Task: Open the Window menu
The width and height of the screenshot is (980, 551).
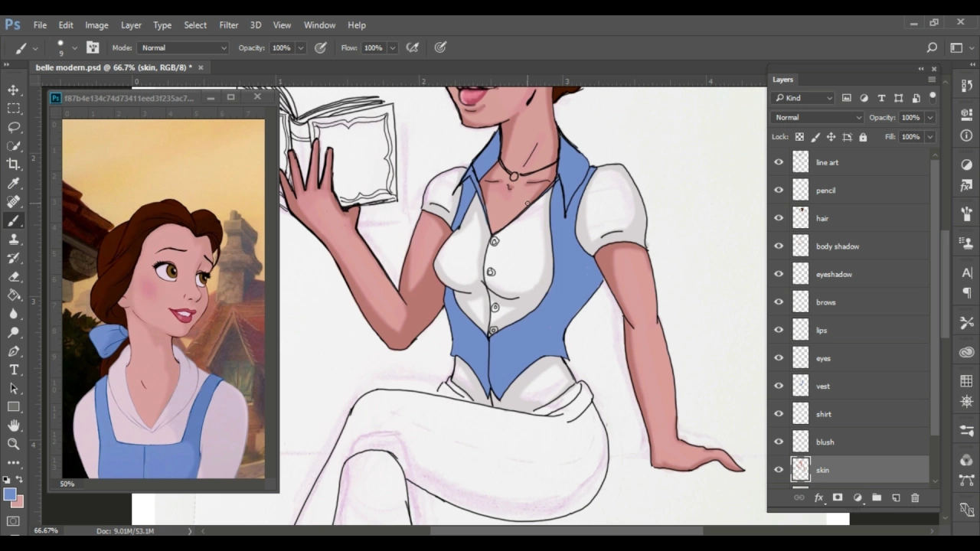Action: point(319,24)
